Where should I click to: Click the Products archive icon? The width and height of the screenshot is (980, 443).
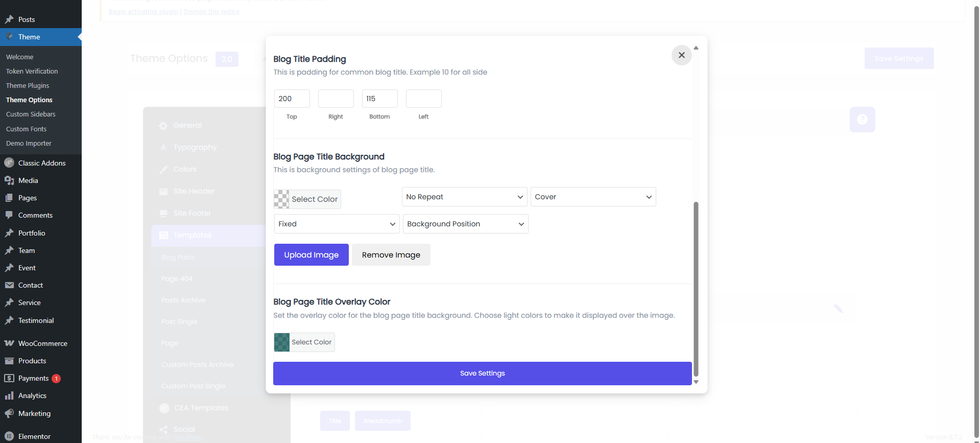9,361
